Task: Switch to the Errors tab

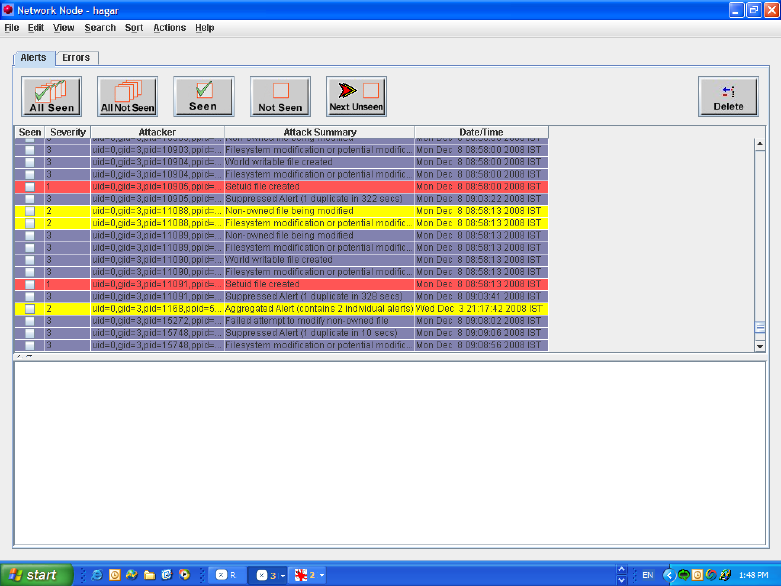Action: (76, 58)
